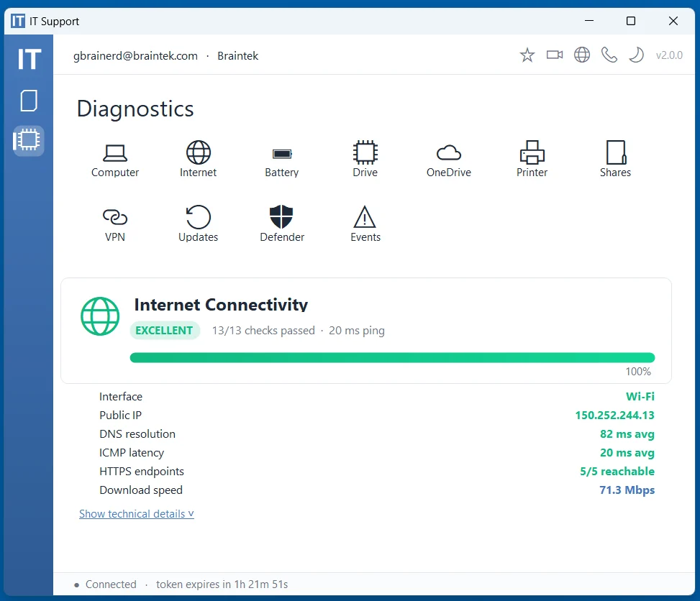This screenshot has height=601, width=700.
Task: Toggle dark mode moon icon
Action: 636,55
